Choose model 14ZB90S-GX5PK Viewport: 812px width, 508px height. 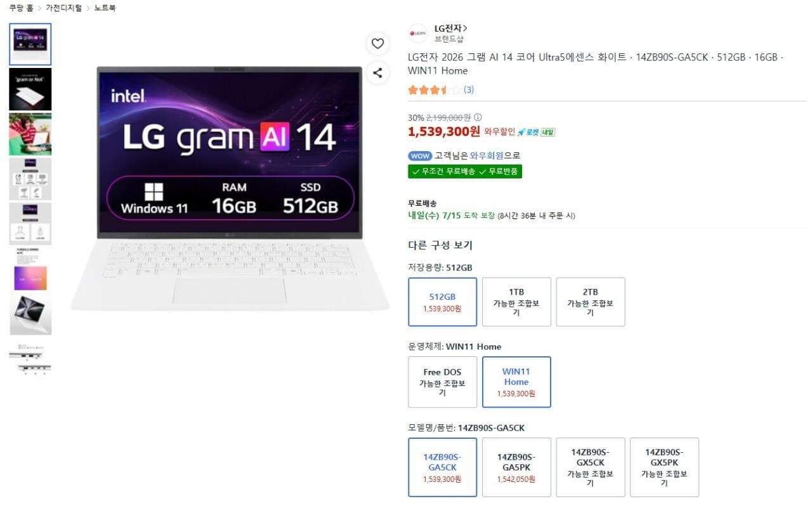(x=664, y=467)
